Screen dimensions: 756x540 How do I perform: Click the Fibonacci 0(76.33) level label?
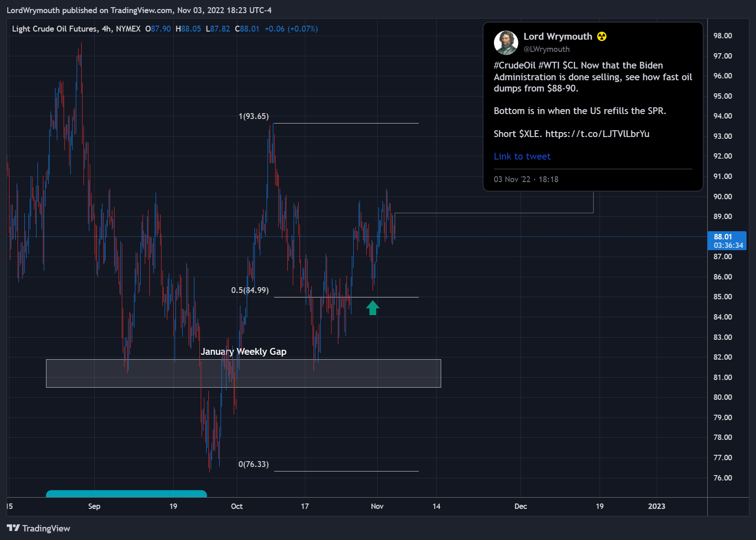[254, 464]
